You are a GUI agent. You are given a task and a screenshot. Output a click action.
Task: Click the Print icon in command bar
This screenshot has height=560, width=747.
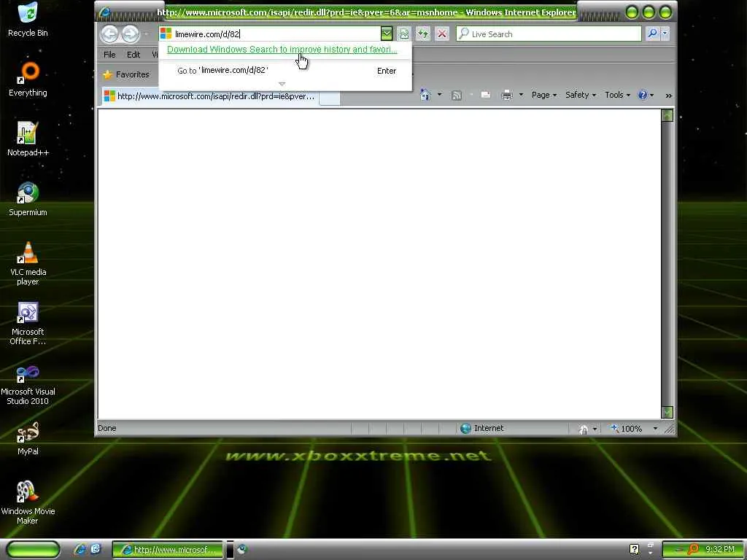507,96
